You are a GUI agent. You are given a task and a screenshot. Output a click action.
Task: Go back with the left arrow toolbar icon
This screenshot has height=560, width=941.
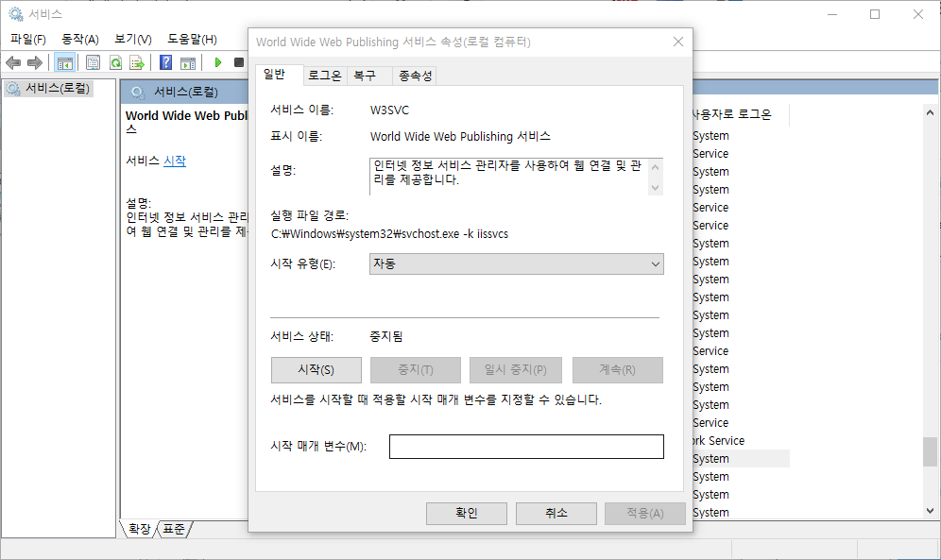[x=13, y=62]
